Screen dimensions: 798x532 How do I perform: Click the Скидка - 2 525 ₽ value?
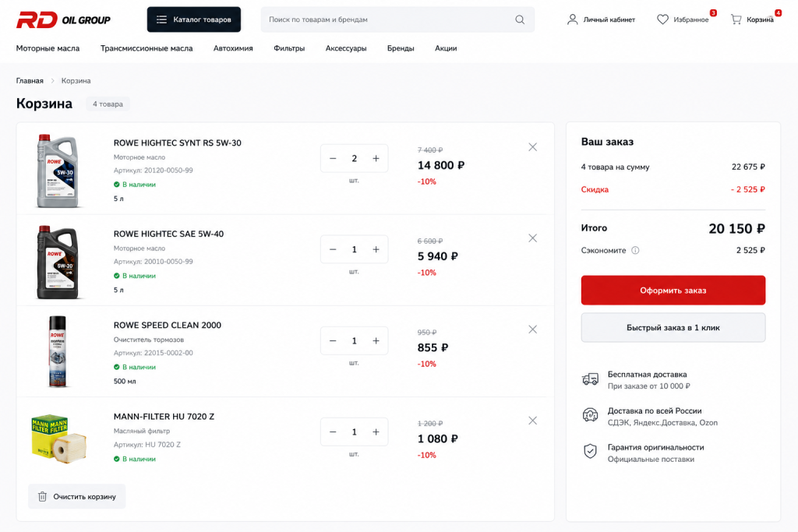point(748,189)
